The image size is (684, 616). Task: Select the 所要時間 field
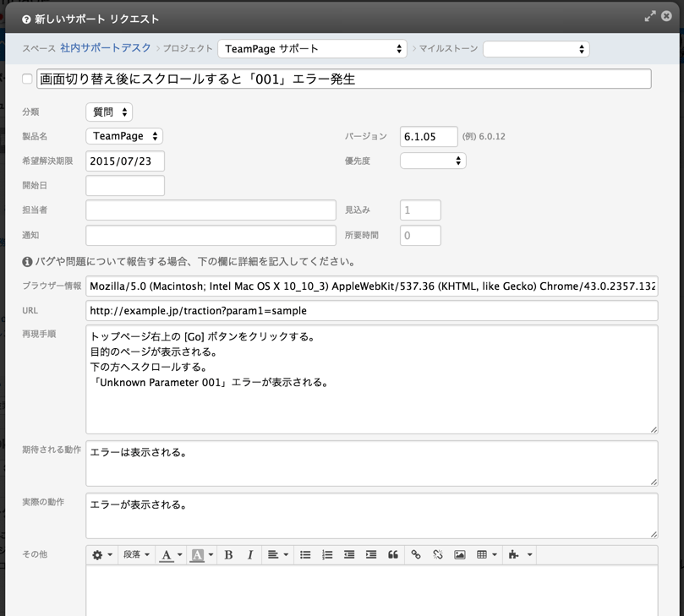click(420, 236)
